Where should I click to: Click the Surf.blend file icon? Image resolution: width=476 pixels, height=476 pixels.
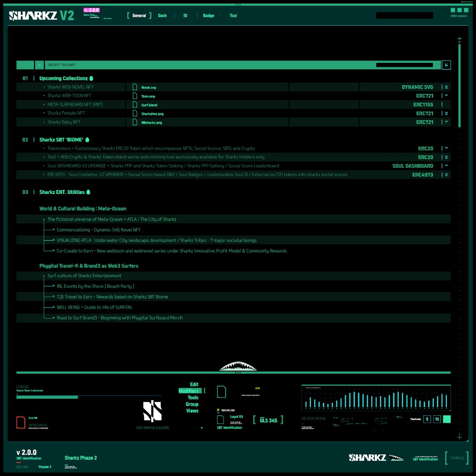(x=135, y=104)
